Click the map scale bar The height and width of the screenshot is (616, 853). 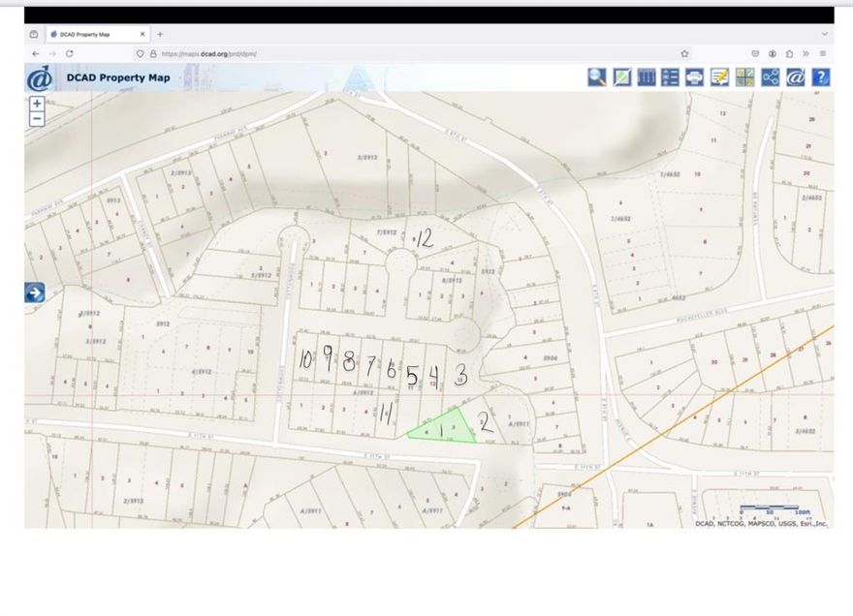[771, 506]
